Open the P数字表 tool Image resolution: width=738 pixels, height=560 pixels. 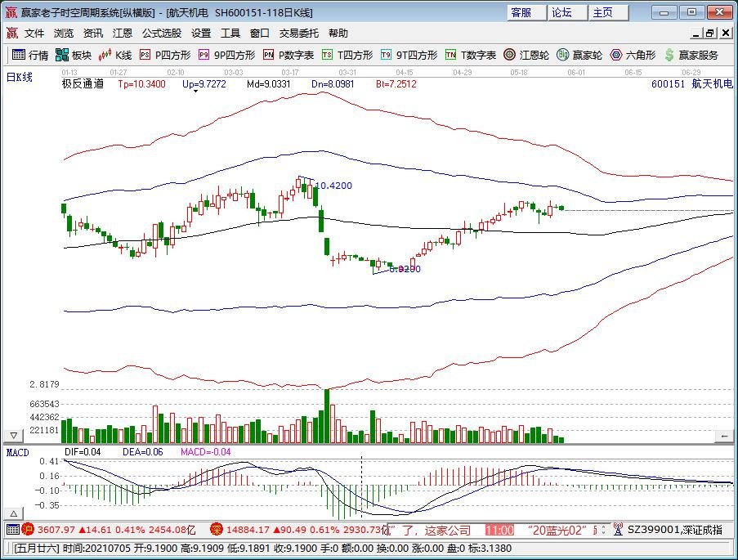pos(288,55)
